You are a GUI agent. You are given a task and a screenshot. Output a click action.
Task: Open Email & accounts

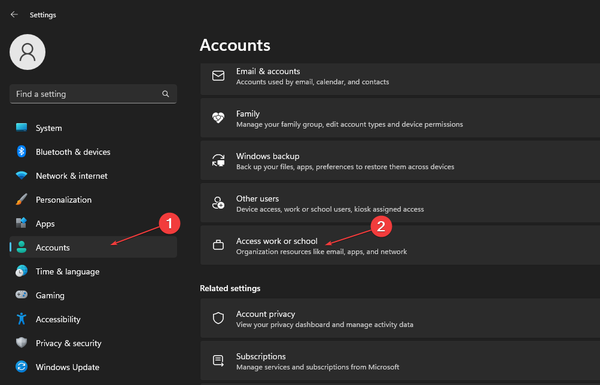[x=400, y=79]
